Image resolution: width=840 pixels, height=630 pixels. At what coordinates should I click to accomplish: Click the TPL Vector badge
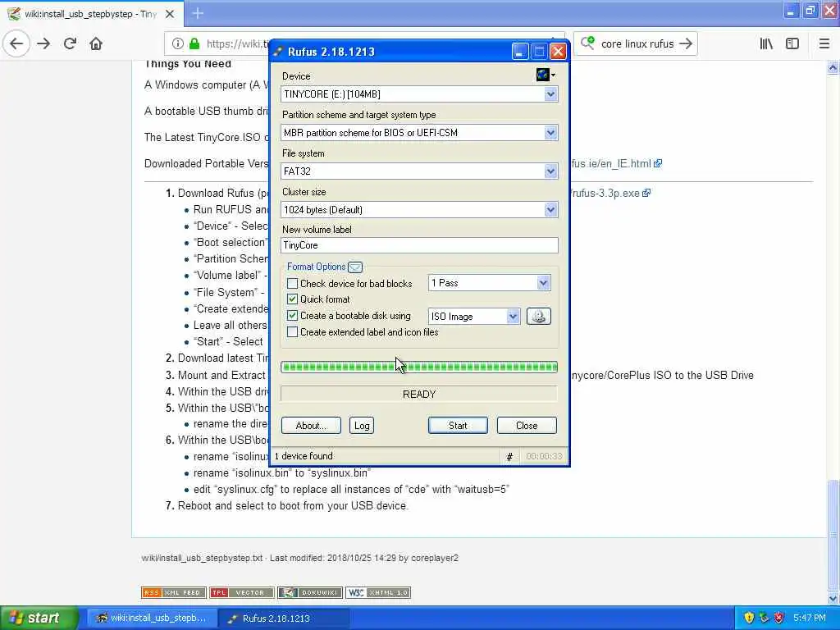[x=242, y=592]
